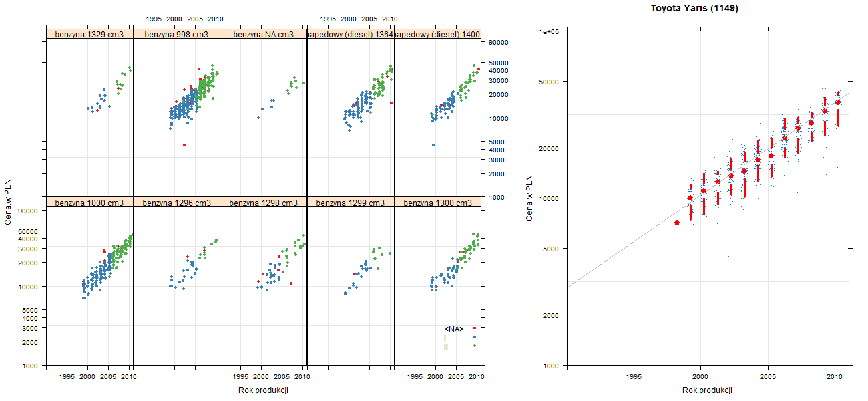Select the "benzyna 1329 cm3" panel header
Screen dimensions: 868x401
pos(89,34)
